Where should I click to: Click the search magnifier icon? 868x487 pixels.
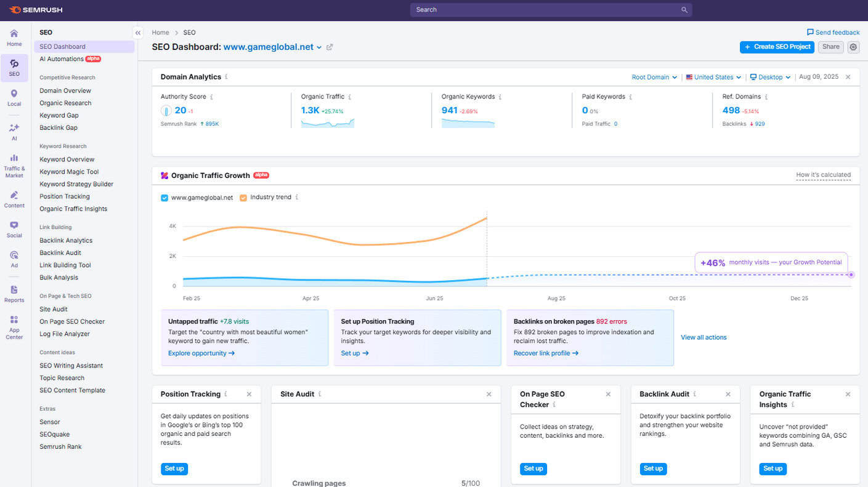(684, 10)
